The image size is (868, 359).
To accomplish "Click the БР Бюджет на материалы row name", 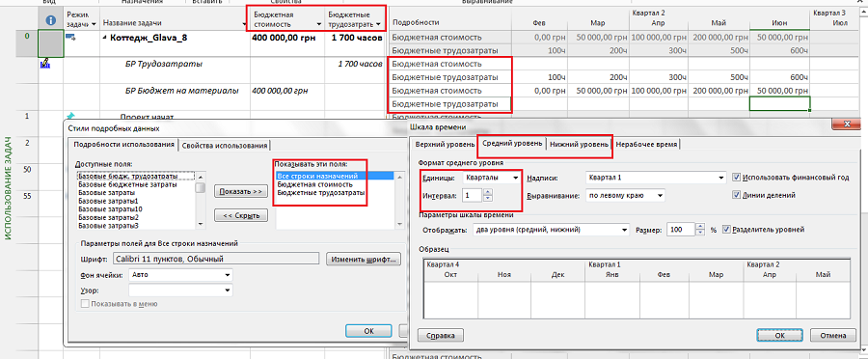I will pyautogui.click(x=181, y=91).
